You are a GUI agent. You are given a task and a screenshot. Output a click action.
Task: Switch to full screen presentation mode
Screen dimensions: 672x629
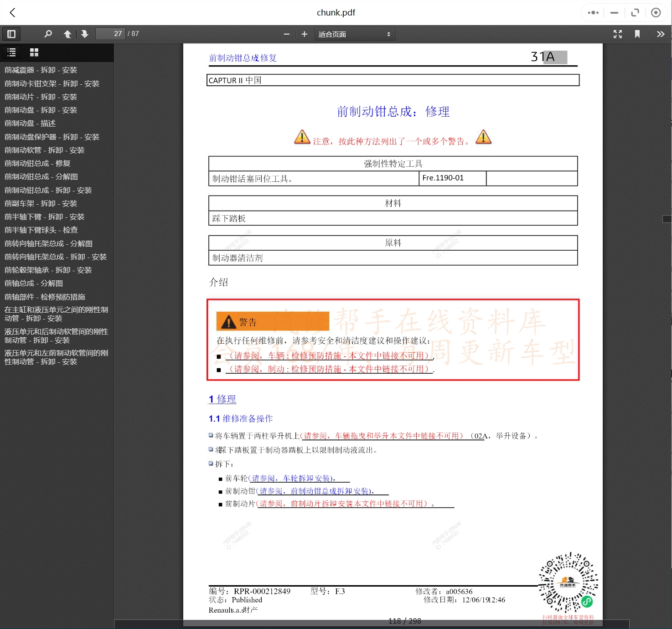click(618, 34)
